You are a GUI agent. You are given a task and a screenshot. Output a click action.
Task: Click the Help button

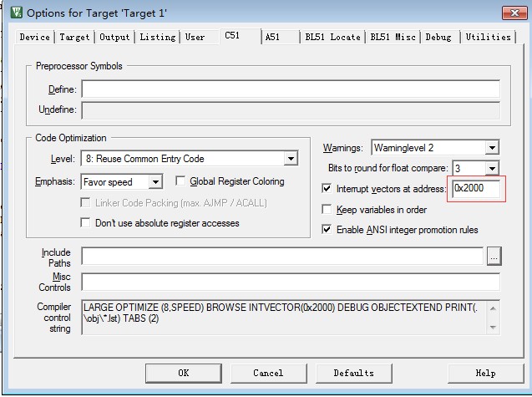[485, 374]
